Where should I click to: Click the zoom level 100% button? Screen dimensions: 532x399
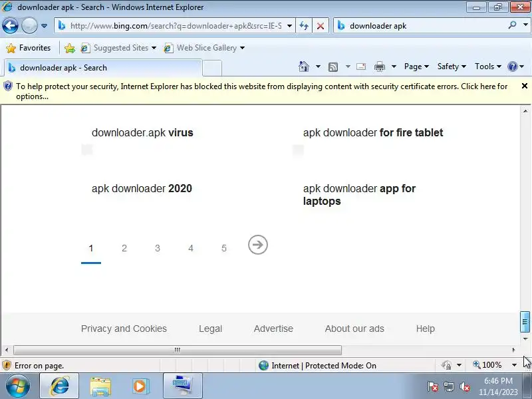487,365
